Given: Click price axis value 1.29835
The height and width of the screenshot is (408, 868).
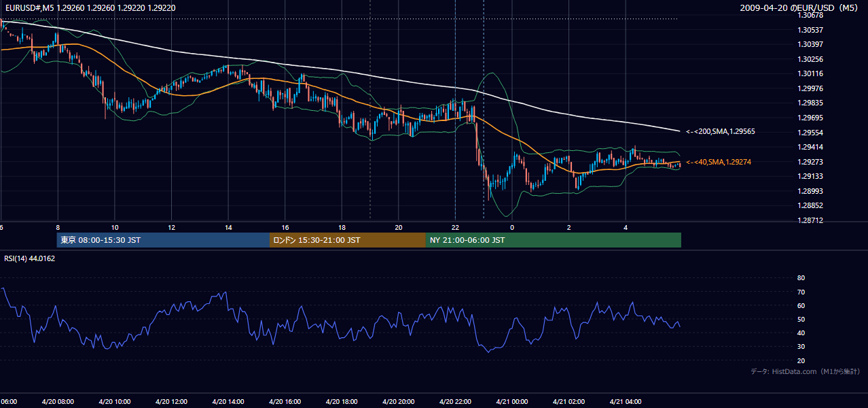Looking at the screenshot, I should pyautogui.click(x=810, y=103).
